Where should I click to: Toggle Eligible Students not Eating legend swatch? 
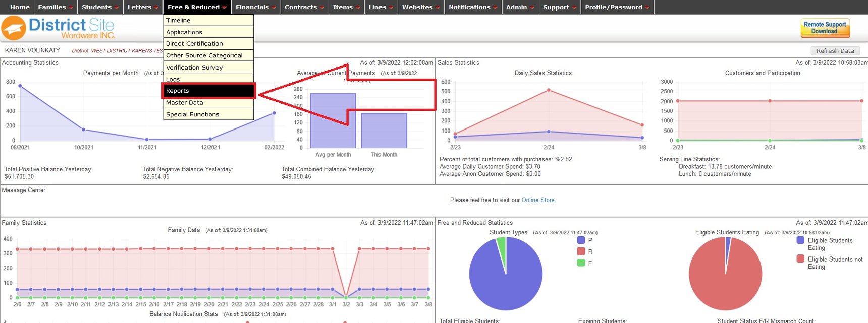(800, 259)
